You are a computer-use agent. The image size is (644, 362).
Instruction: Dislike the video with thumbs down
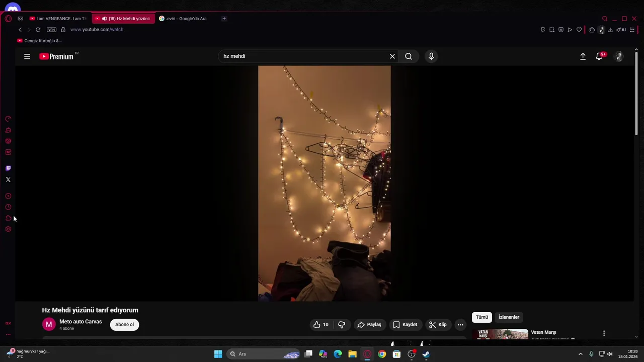342,325
